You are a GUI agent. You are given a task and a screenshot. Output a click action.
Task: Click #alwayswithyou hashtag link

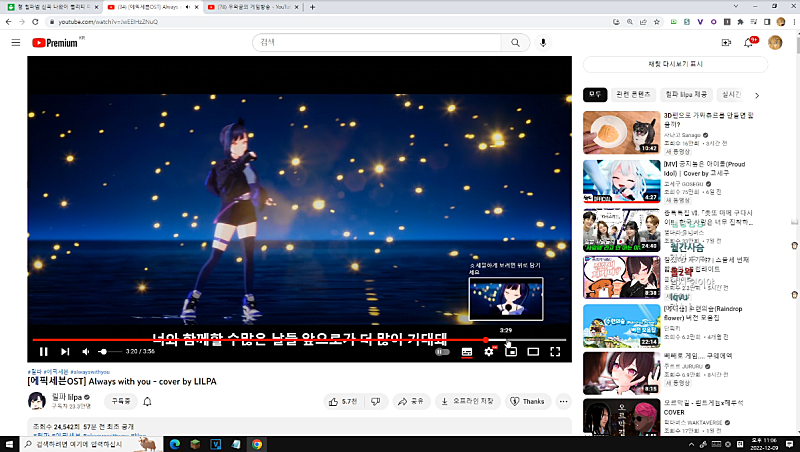coord(90,372)
